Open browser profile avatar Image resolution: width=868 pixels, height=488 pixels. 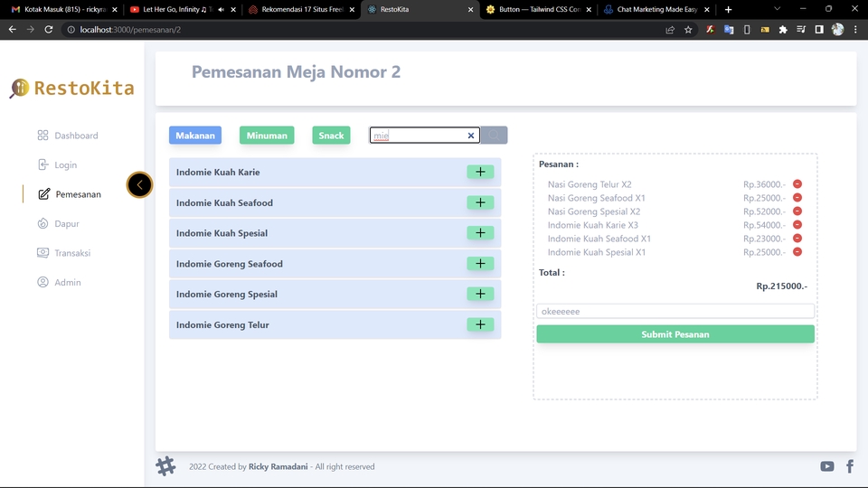pos(837,30)
